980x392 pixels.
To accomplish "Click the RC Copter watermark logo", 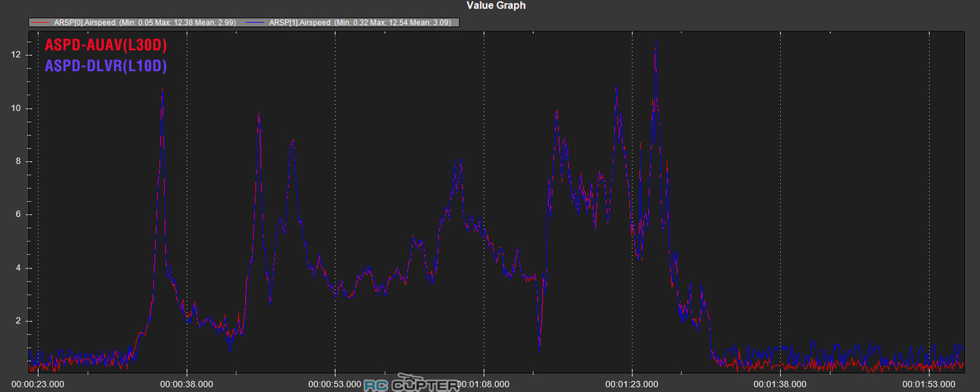I will (412, 384).
